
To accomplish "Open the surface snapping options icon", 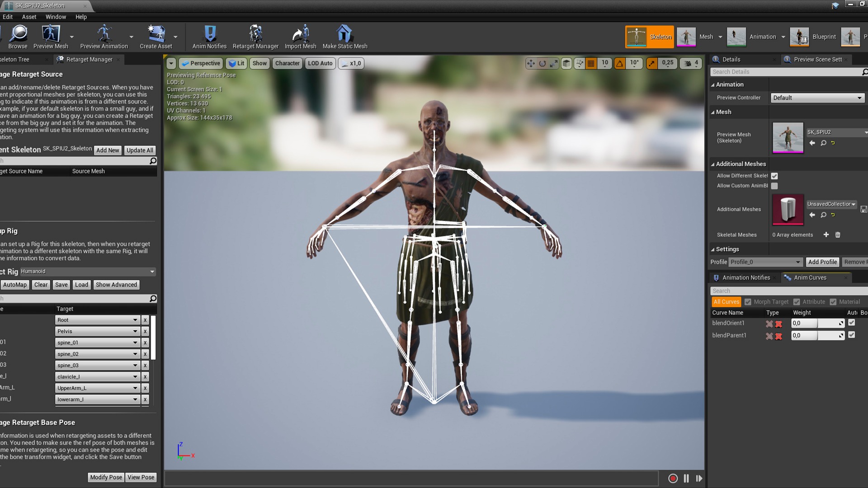I will point(579,64).
